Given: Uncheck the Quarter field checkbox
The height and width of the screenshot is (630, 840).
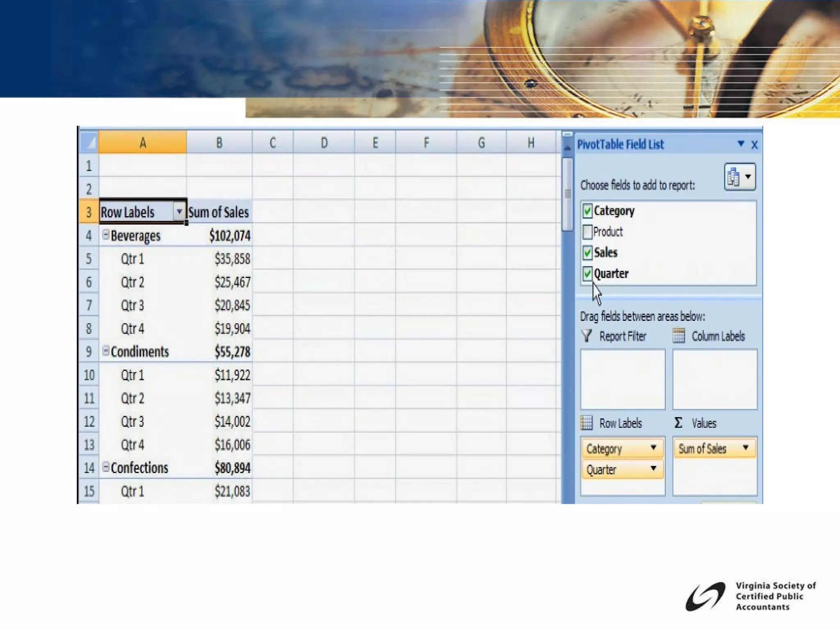Looking at the screenshot, I should (587, 274).
